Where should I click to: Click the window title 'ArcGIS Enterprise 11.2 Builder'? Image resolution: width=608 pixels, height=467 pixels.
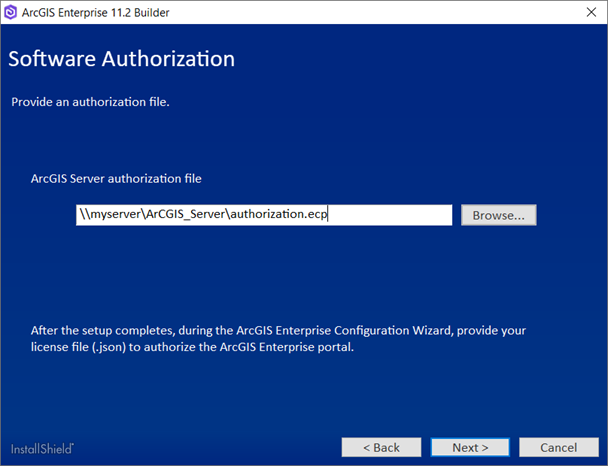(x=95, y=13)
